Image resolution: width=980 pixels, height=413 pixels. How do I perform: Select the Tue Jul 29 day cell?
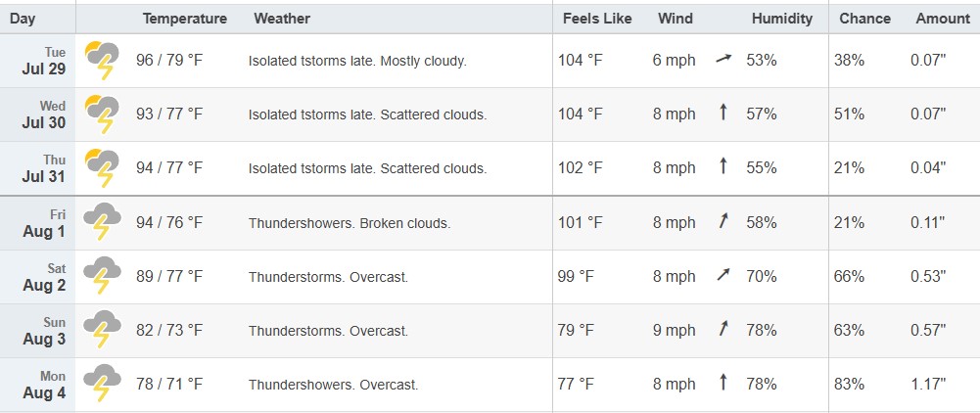37,61
